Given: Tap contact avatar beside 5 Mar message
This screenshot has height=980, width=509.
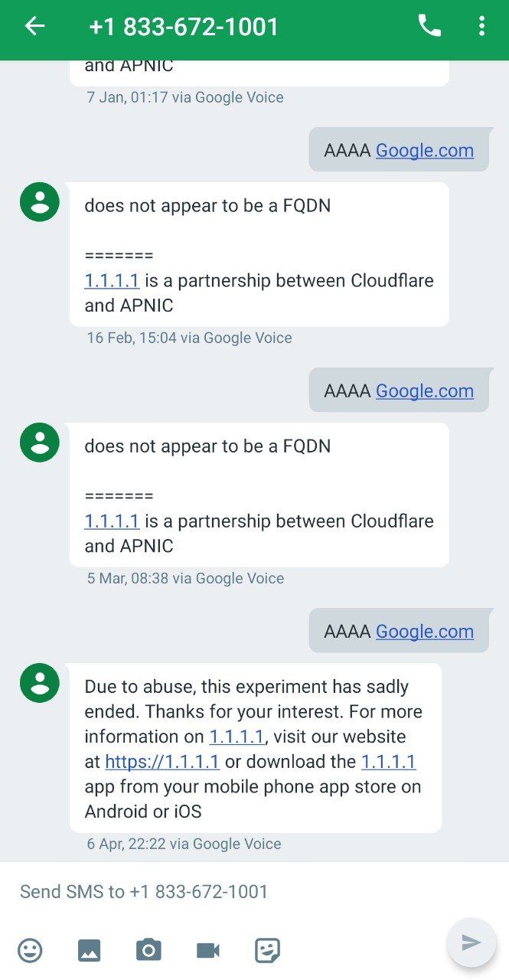Looking at the screenshot, I should click(x=40, y=443).
